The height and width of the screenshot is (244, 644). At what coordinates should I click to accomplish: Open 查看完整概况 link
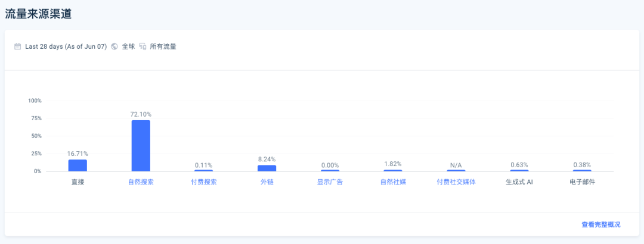tap(601, 224)
